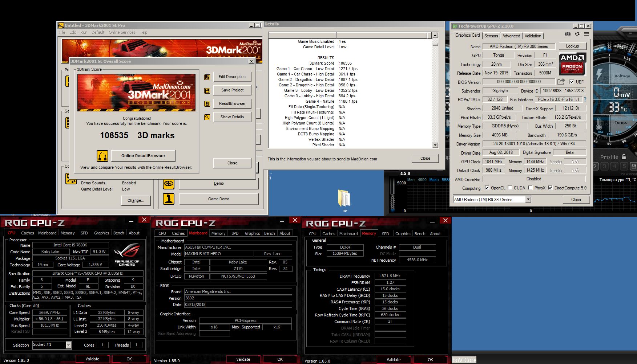Image resolution: width=637 pixels, height=364 pixels.
Task: Click the Details list scrollbar thumb
Action: (435, 44)
